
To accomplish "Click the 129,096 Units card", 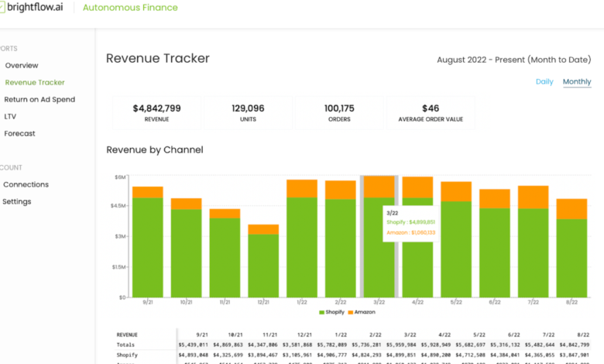I will point(248,113).
